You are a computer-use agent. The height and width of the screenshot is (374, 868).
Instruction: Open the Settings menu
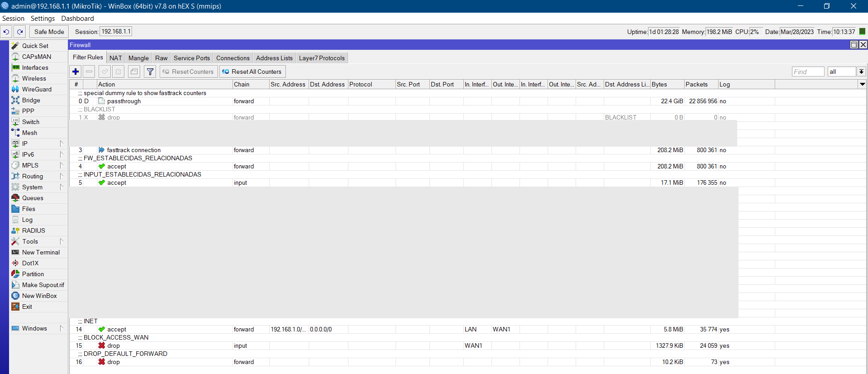[x=43, y=19]
